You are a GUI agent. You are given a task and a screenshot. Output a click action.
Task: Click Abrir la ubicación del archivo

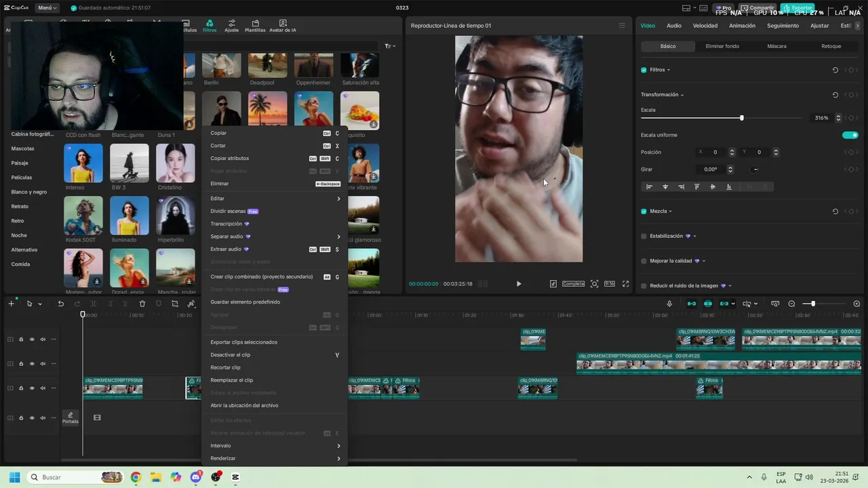coord(275,405)
